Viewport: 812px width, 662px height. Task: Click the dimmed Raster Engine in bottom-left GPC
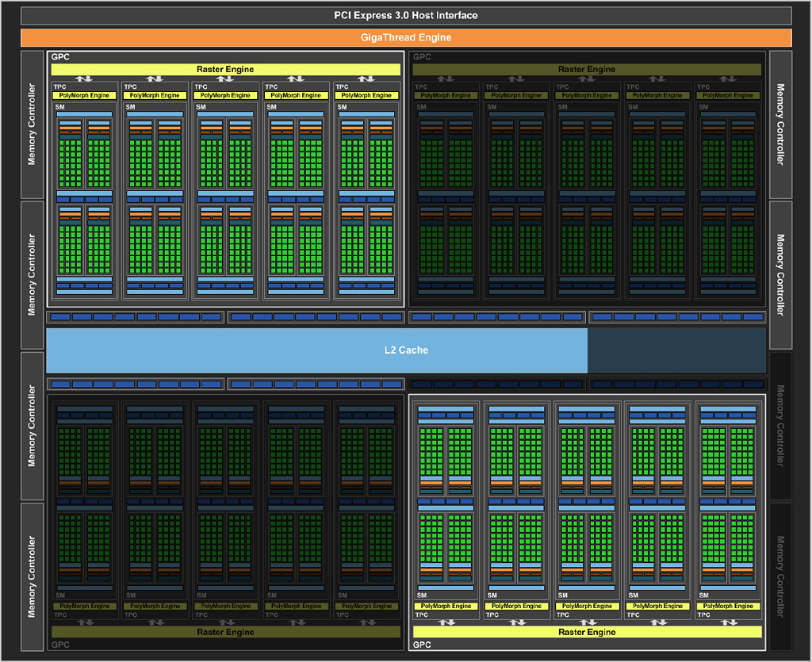coord(225,632)
